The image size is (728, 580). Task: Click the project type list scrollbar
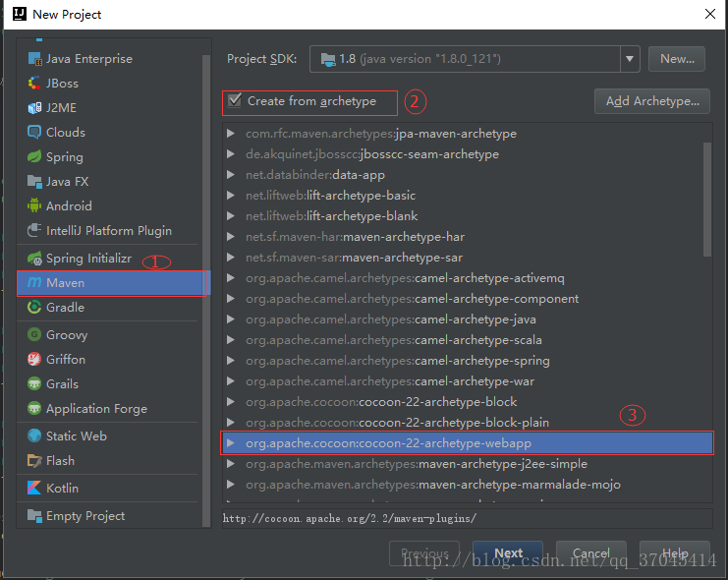pos(206,290)
